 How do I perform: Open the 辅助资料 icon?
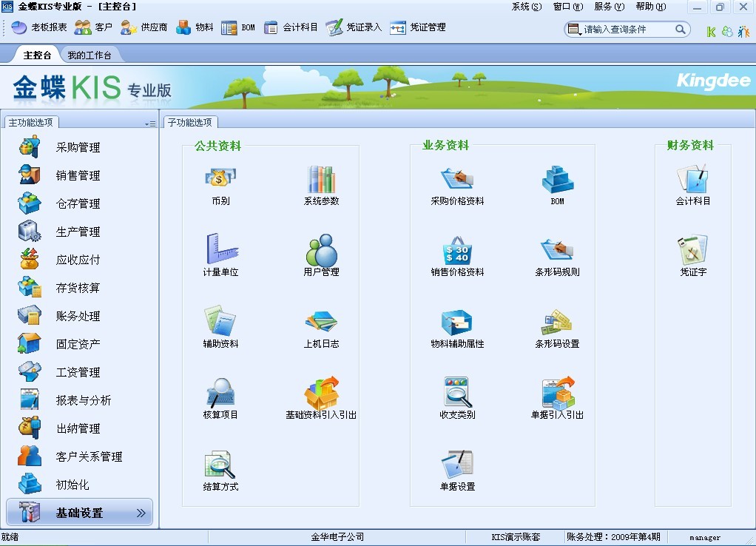point(220,327)
